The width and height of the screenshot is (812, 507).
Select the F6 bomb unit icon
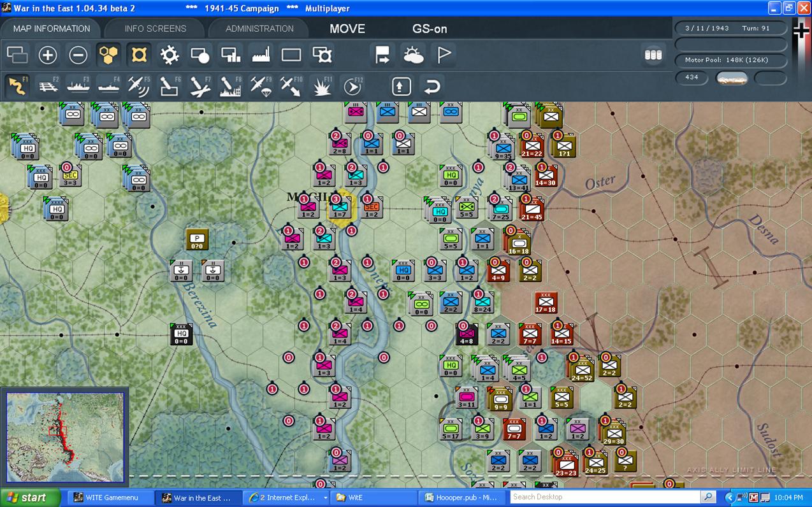170,86
